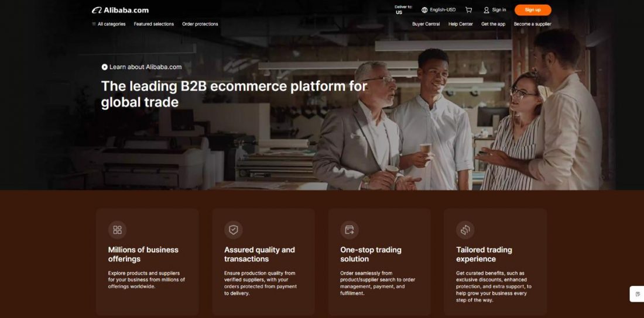This screenshot has width=644, height=318.
Task: Play the Learn about Alibaba.com video icon
Action: (x=105, y=67)
